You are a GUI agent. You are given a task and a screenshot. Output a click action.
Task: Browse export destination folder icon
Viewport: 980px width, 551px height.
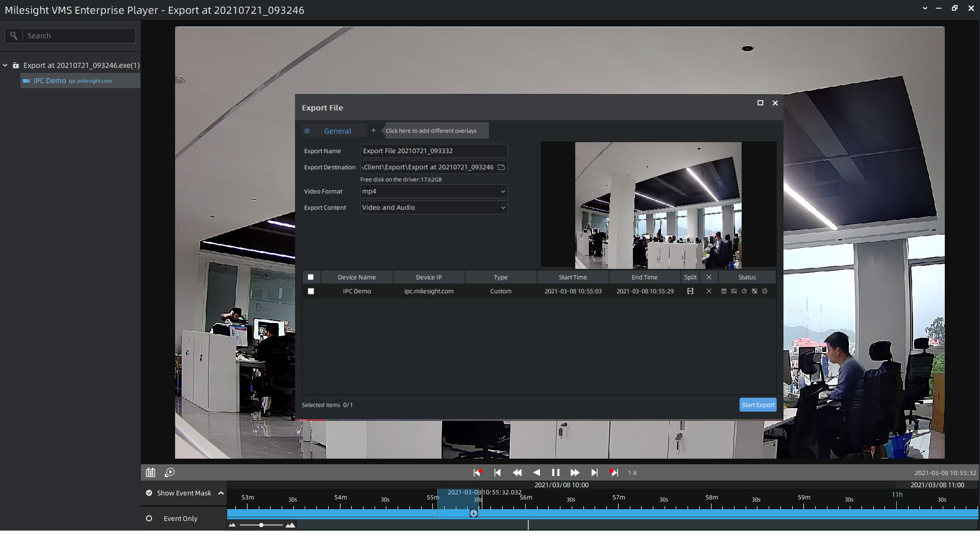501,167
